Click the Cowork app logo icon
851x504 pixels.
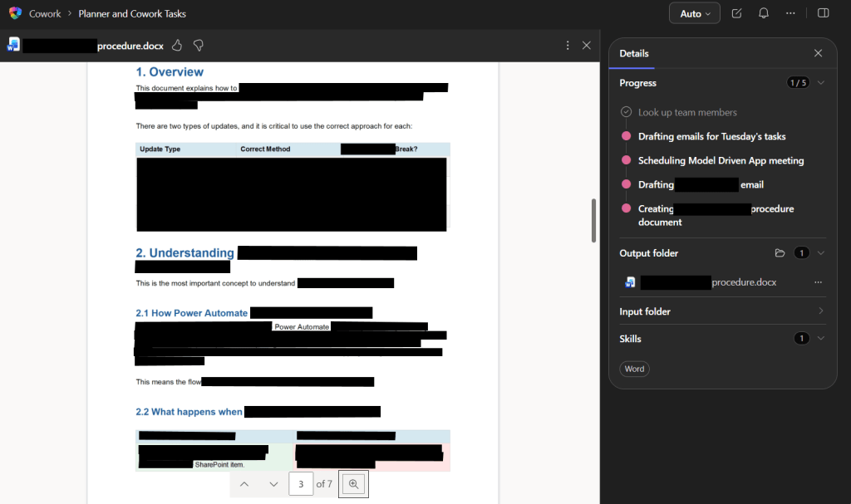15,13
